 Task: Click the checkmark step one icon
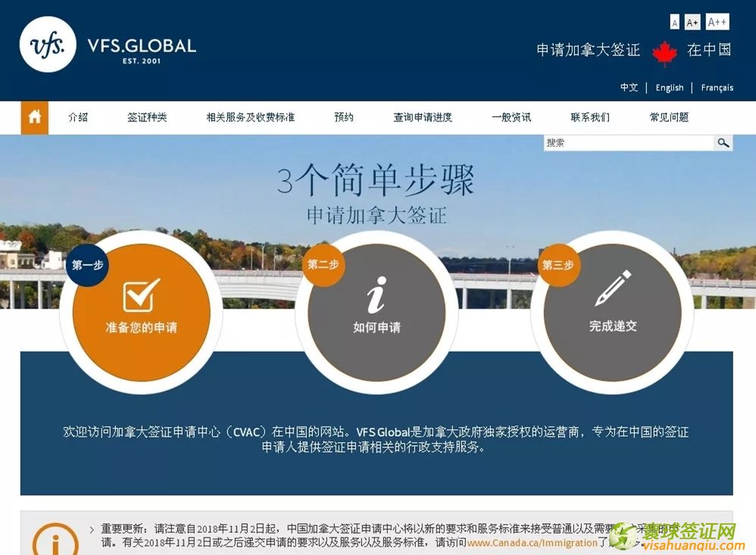click(x=142, y=294)
